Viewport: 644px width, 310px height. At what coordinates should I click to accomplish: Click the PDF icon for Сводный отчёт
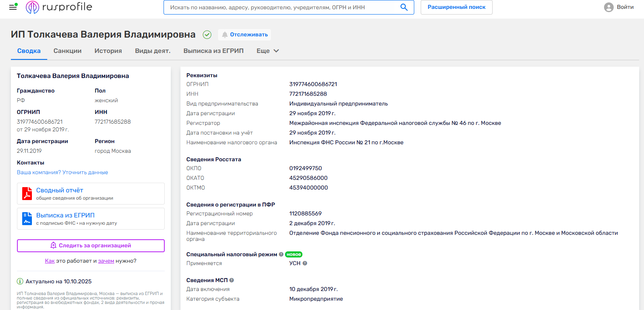point(27,194)
